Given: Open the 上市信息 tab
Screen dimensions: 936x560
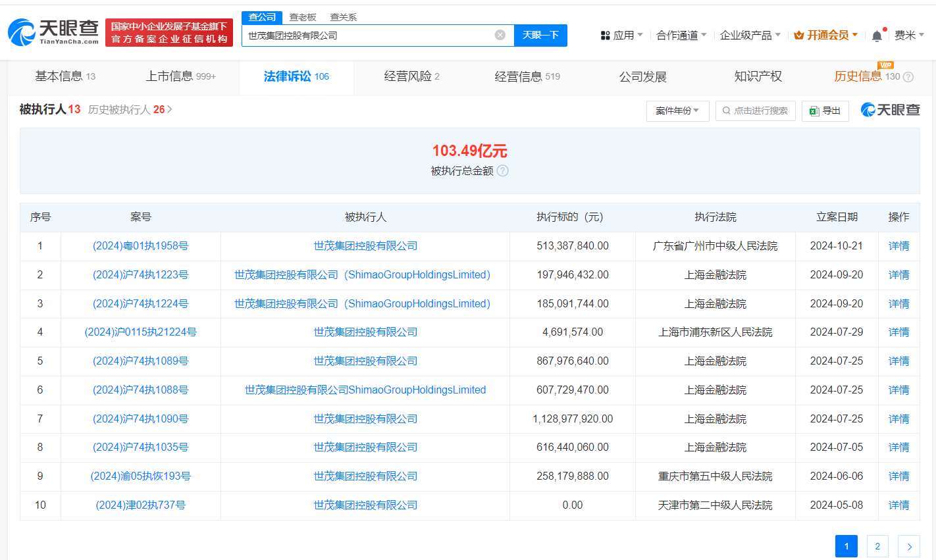Looking at the screenshot, I should (180, 76).
